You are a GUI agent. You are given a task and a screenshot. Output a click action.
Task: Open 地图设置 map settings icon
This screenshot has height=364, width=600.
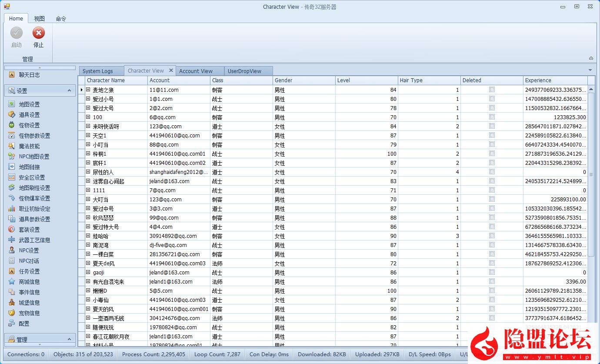point(12,104)
